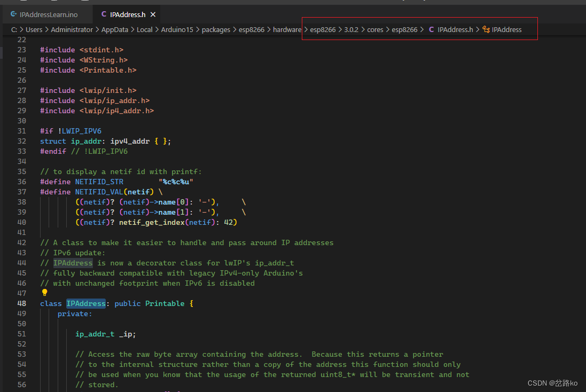Click line number 48 in the gutter
Image resolution: width=586 pixels, height=392 pixels.
[x=22, y=303]
